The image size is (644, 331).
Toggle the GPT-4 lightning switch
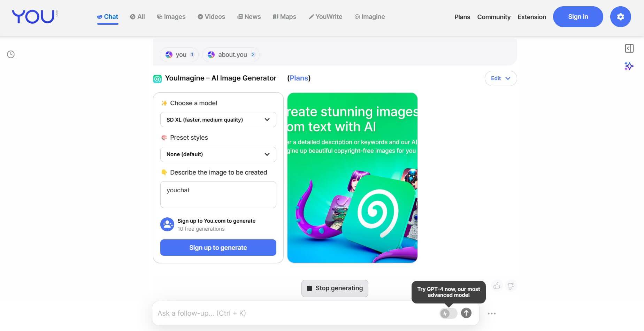click(448, 313)
